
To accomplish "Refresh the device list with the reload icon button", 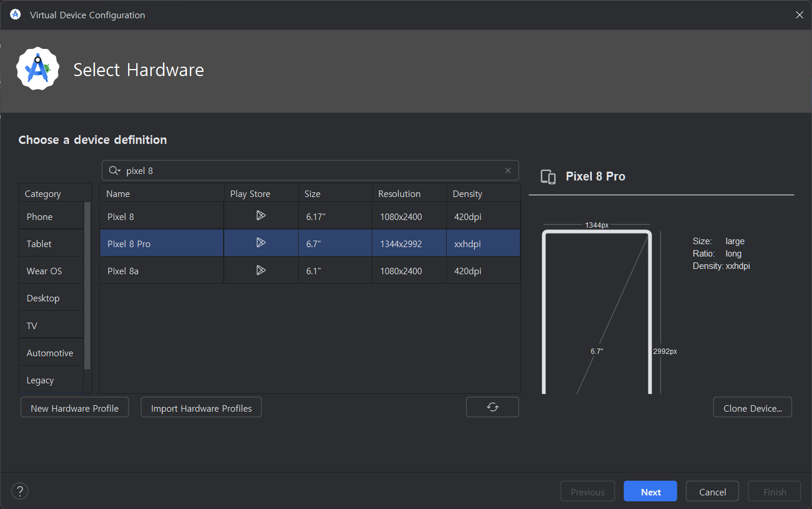I will (x=493, y=407).
